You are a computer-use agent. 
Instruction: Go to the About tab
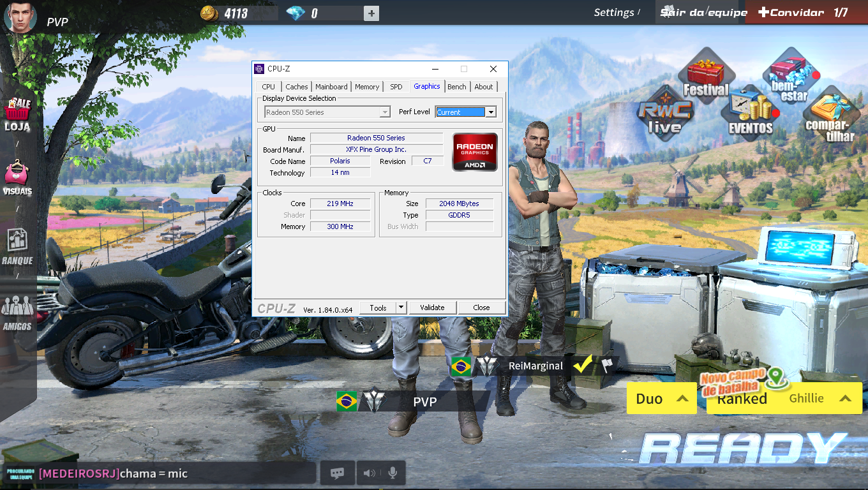tap(483, 87)
